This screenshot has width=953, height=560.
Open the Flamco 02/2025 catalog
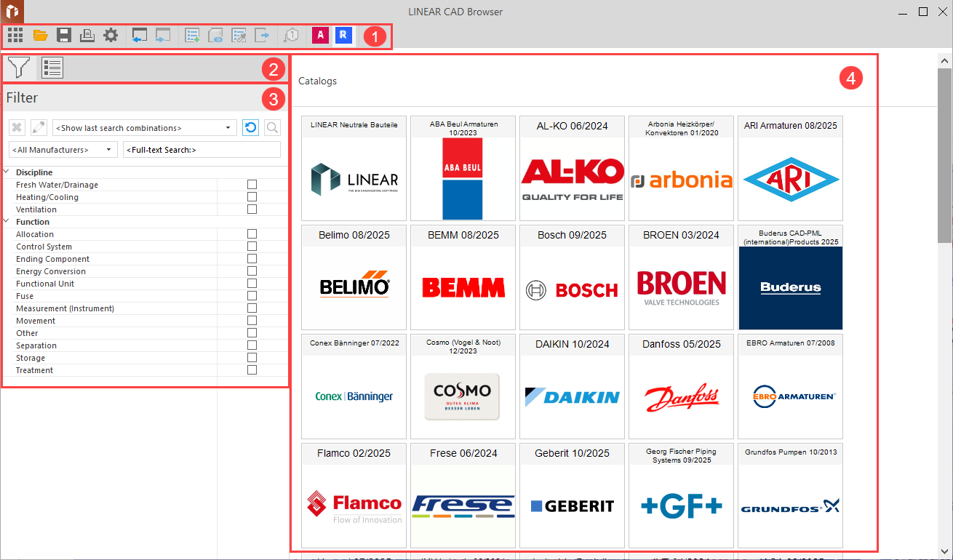click(354, 495)
